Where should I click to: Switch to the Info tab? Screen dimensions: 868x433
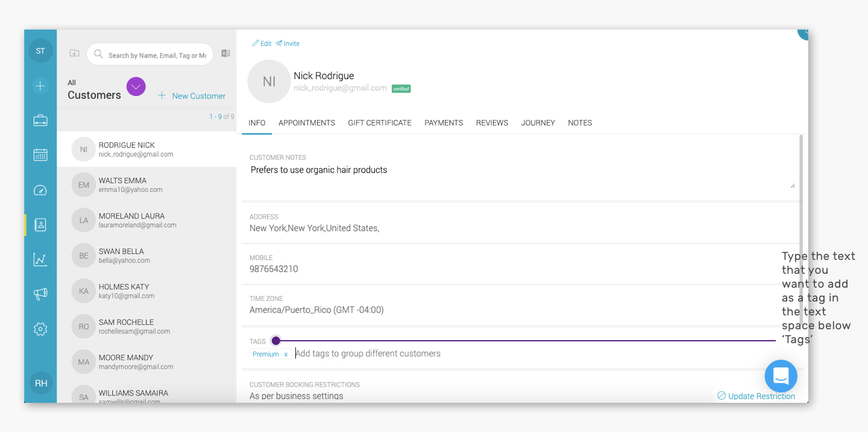pos(257,123)
